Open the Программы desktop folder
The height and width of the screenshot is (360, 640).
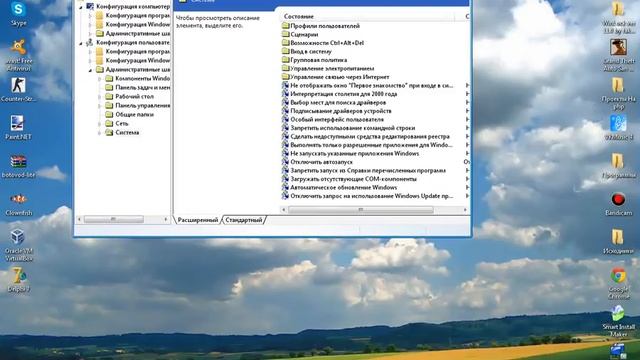[x=619, y=166]
